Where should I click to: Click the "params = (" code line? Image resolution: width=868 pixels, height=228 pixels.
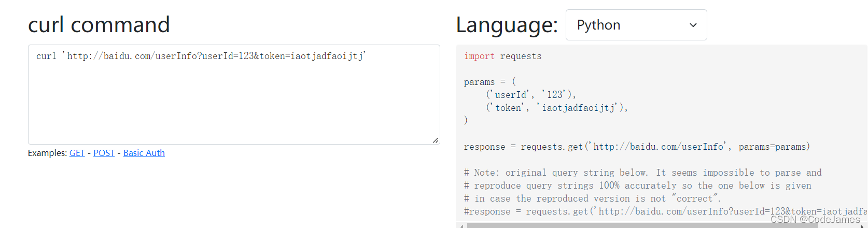490,82
